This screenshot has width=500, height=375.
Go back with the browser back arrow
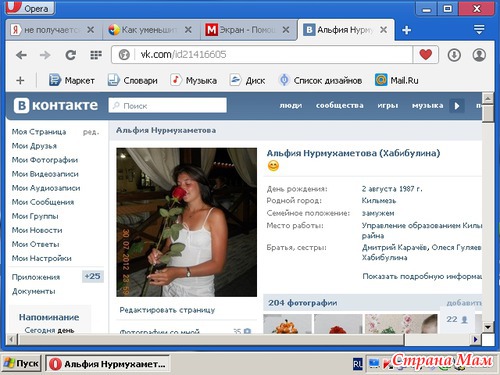pyautogui.click(x=21, y=55)
